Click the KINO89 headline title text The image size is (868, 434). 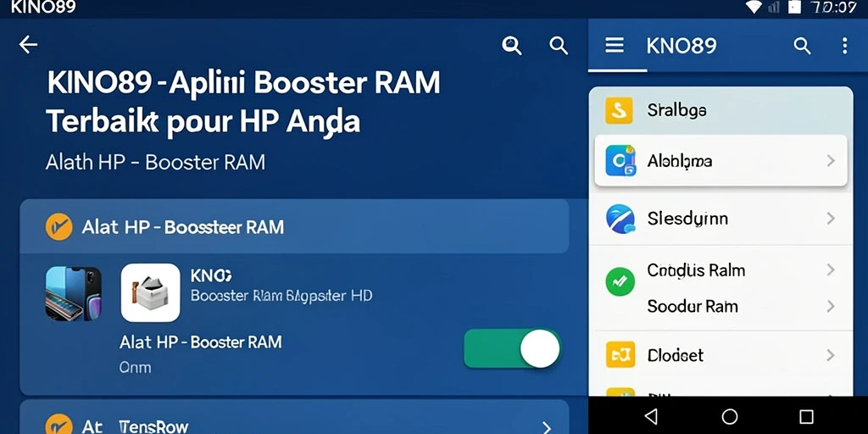[243, 102]
